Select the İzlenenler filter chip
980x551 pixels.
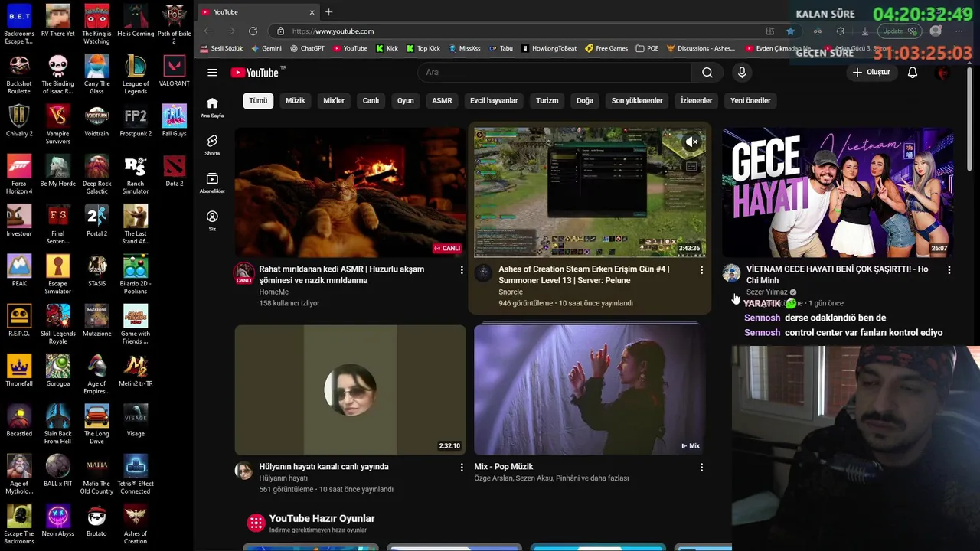coord(697,100)
